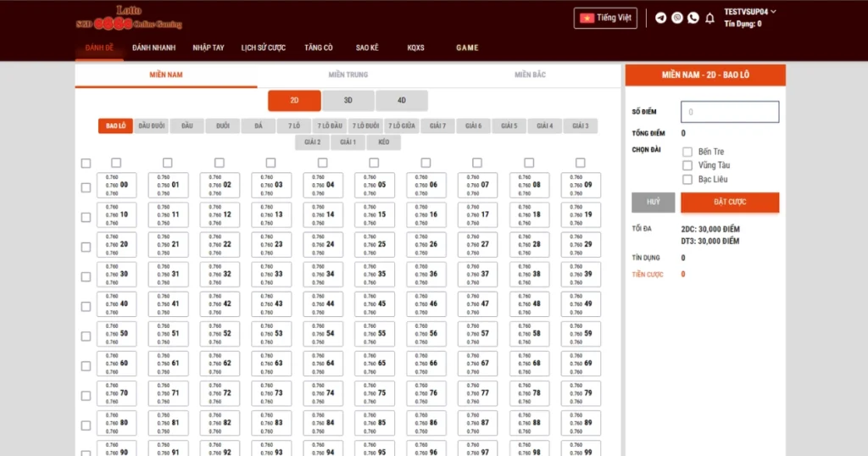Select the 7 LÔ GIỮA option
This screenshot has width=868, height=456.
click(401, 125)
